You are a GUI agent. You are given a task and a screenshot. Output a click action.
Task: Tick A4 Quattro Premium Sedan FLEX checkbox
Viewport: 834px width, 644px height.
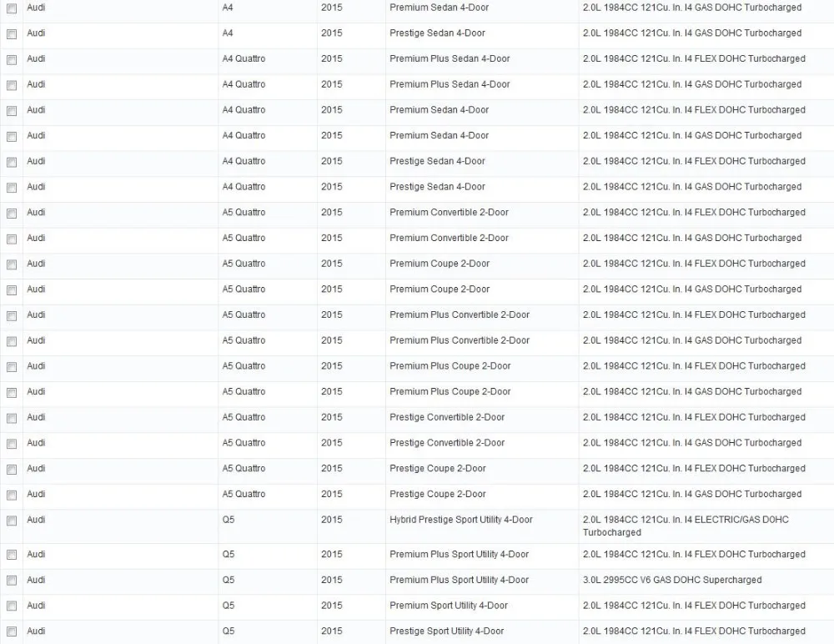click(x=12, y=111)
